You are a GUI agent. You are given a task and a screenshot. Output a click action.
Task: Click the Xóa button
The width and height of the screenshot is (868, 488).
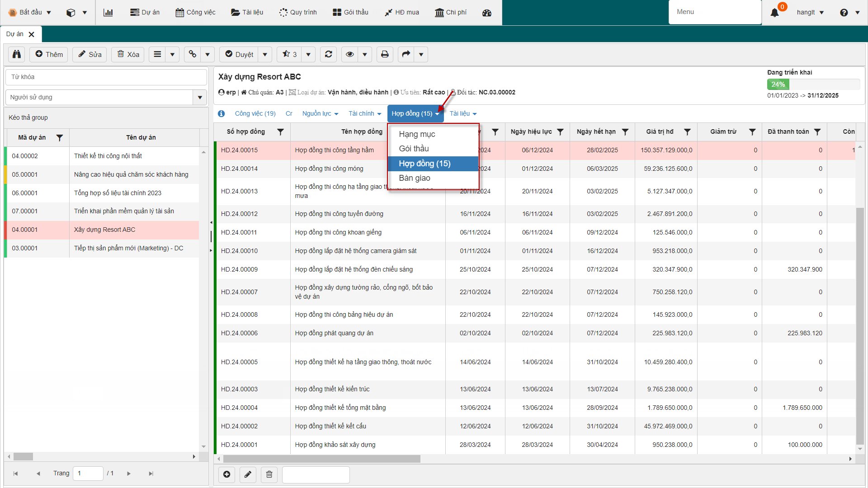tap(128, 54)
